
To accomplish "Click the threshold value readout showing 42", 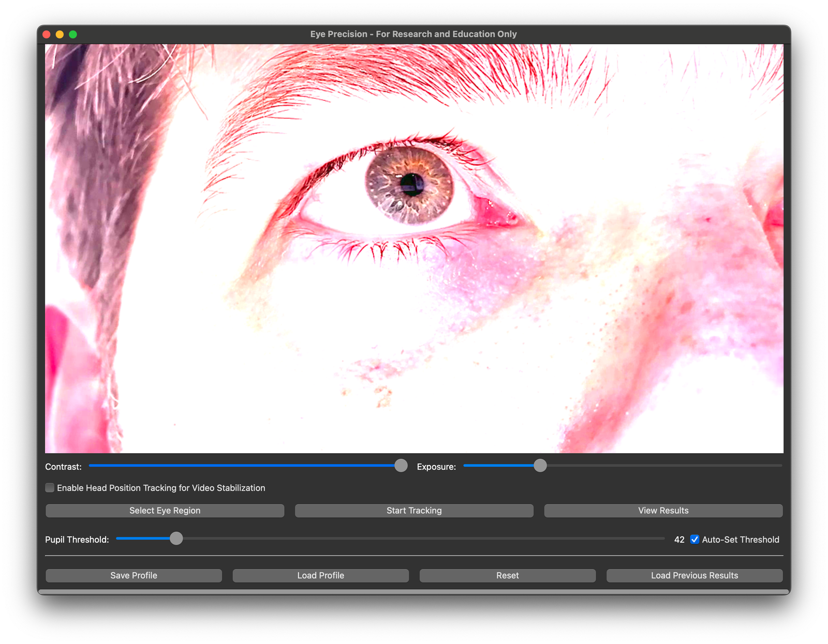I will 678,539.
